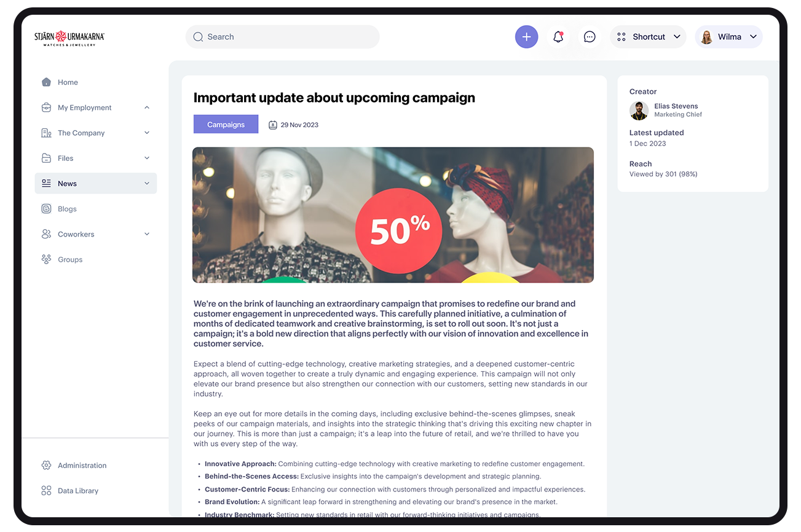Select News in the sidebar
The width and height of the screenshot is (801, 532).
(x=95, y=183)
